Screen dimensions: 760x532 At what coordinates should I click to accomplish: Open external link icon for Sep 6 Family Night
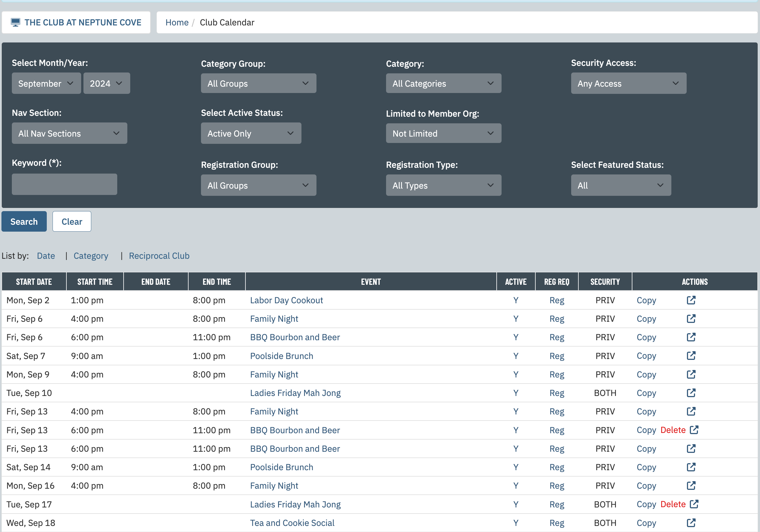[x=691, y=319]
